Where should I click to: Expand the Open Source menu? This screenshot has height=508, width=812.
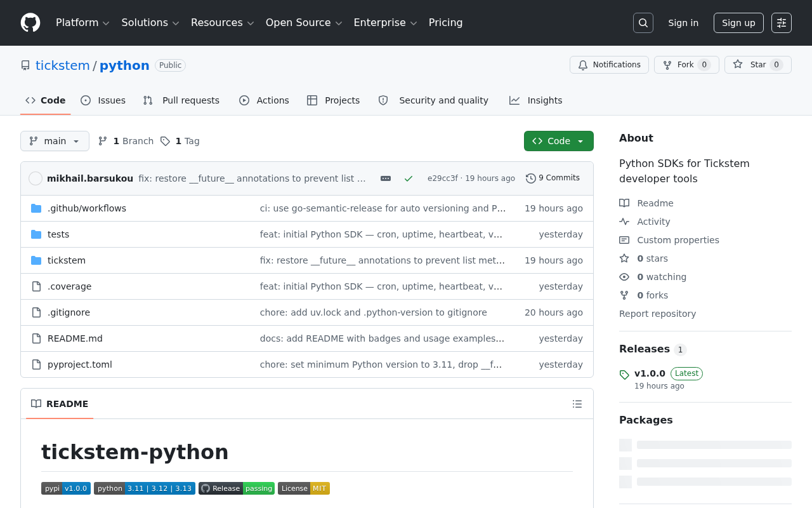[x=304, y=23]
